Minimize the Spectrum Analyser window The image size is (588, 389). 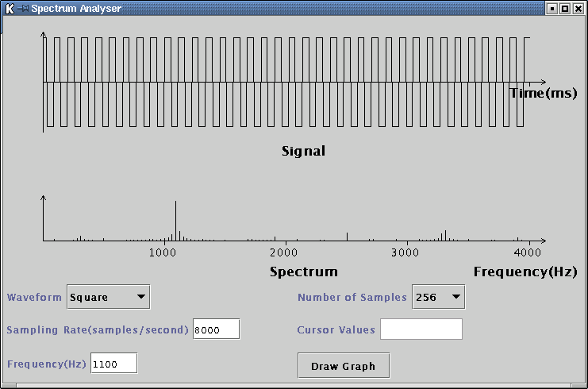552,9
